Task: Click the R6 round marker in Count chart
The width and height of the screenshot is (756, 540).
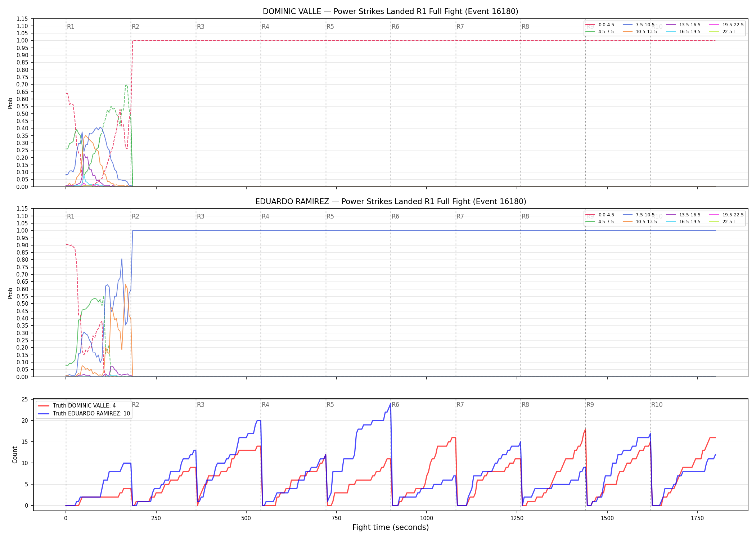Action: (x=395, y=405)
